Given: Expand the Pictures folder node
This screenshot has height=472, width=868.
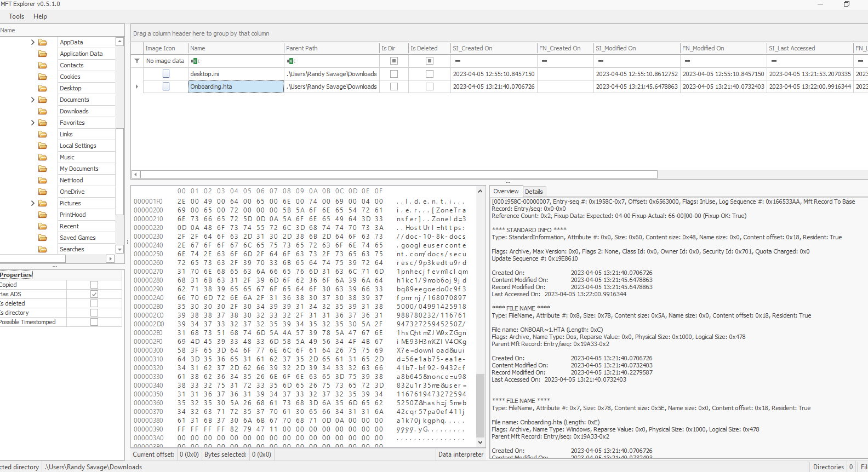Looking at the screenshot, I should (33, 203).
